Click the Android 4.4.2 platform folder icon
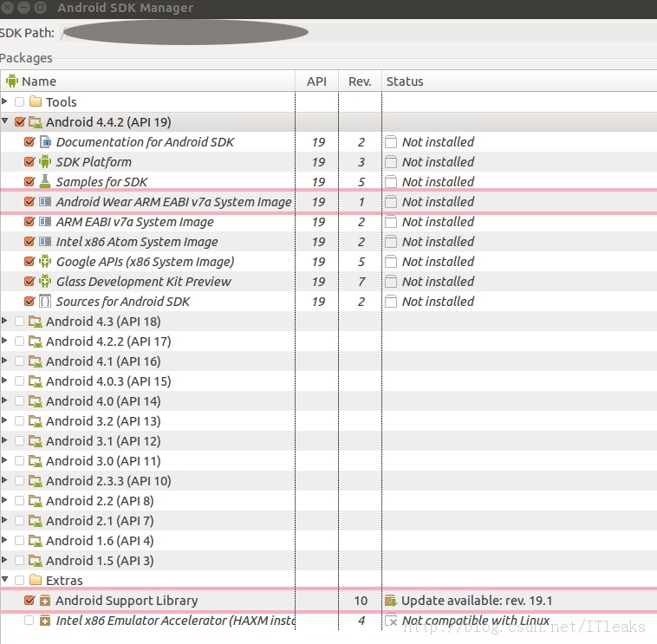This screenshot has width=657, height=644. pos(36,122)
